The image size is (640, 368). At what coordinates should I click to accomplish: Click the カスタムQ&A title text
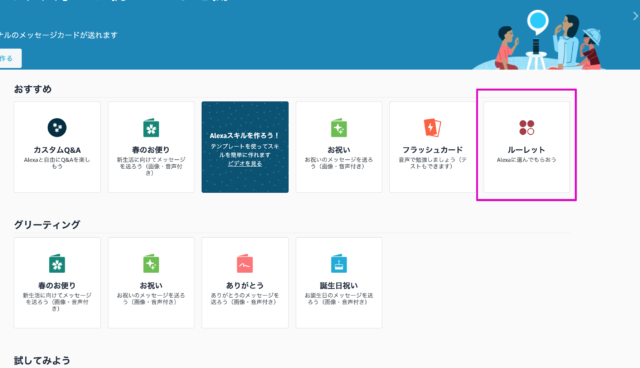tap(57, 150)
